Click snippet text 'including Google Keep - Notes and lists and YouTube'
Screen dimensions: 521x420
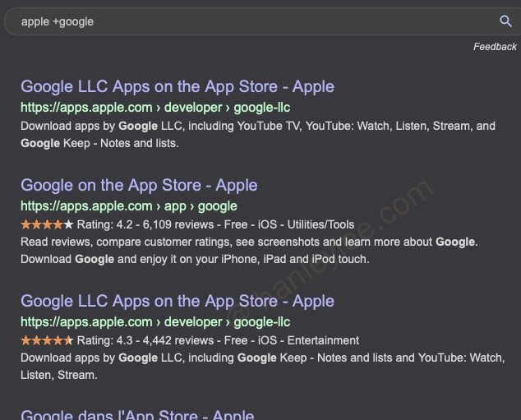328,358
